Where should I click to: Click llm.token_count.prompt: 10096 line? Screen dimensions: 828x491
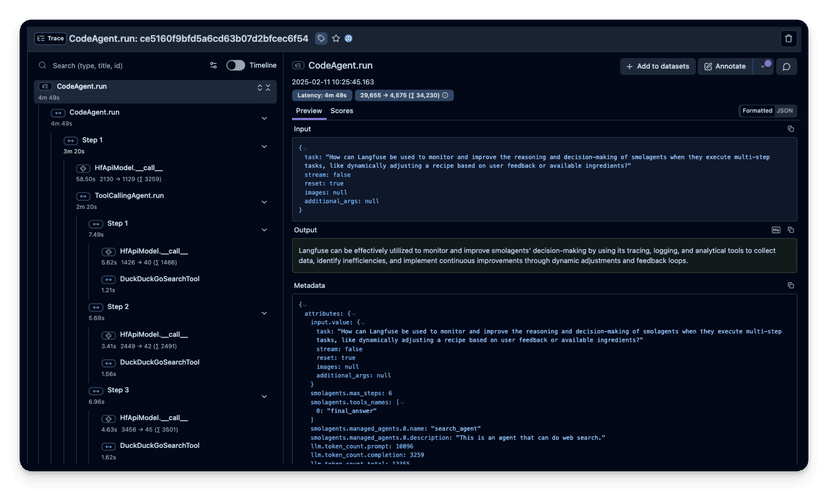pyautogui.click(x=362, y=447)
